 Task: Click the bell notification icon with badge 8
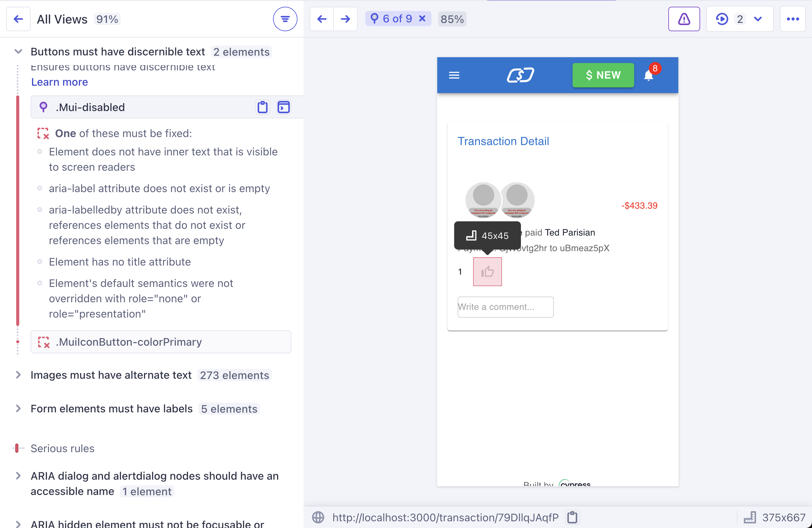point(649,75)
